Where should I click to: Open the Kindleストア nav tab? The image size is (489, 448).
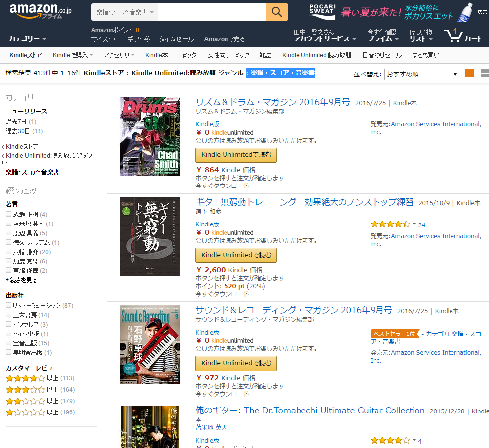tap(26, 55)
